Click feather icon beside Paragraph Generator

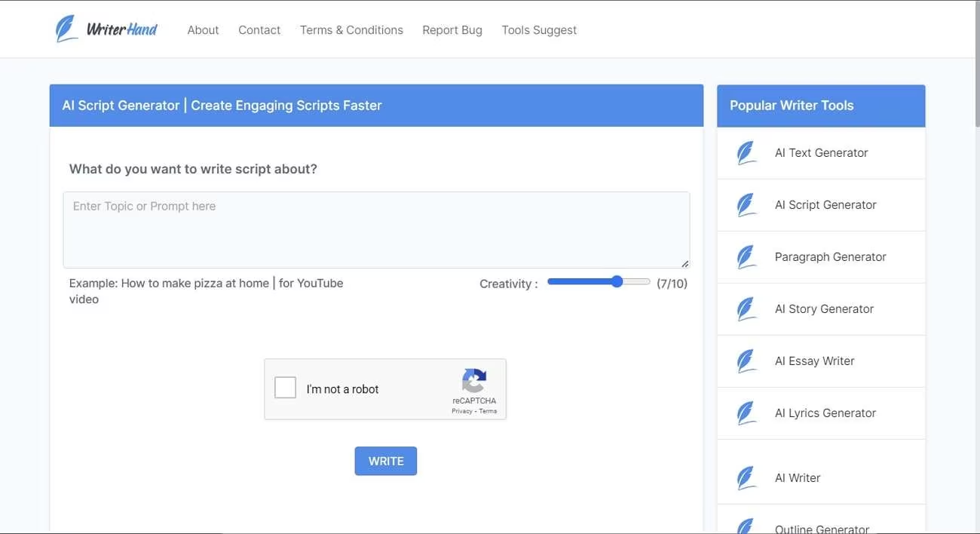(x=746, y=257)
